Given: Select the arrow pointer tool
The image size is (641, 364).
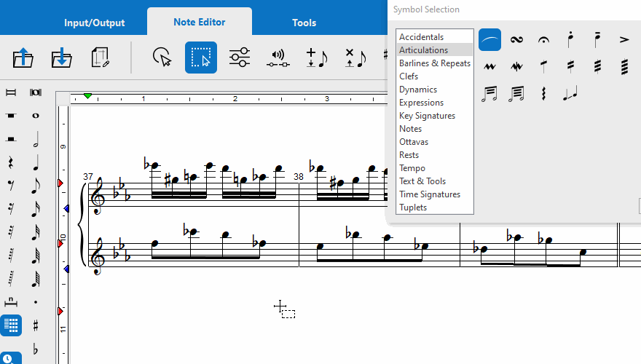Looking at the screenshot, I should pos(162,58).
